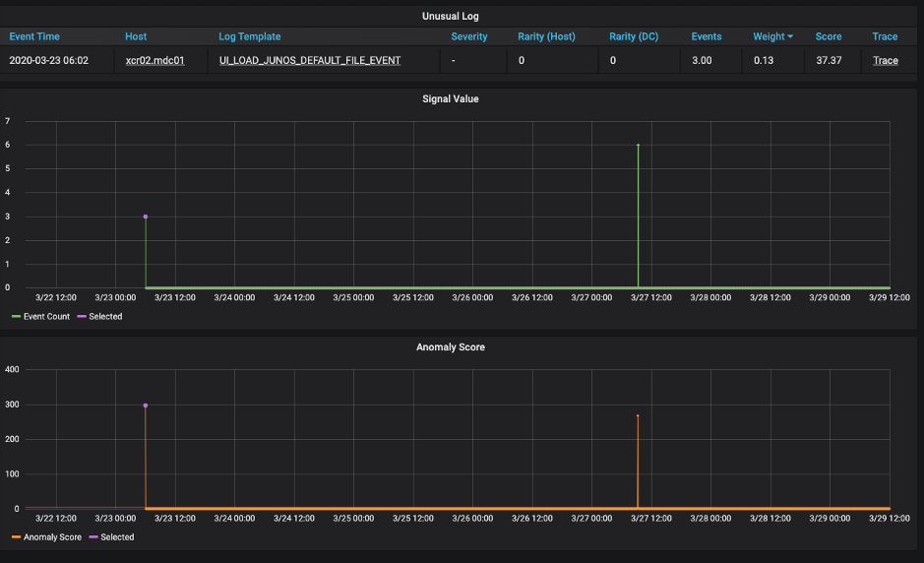Click purple selected point on Signal Value chart

click(146, 217)
